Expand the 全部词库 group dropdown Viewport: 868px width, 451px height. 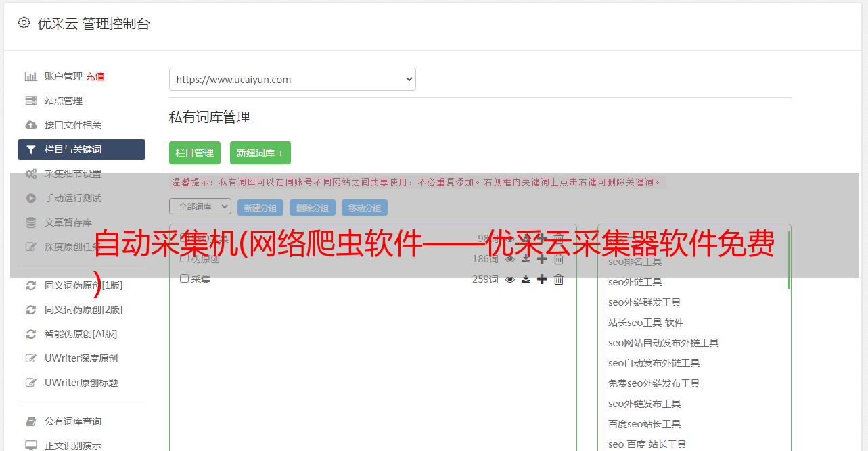[200, 206]
